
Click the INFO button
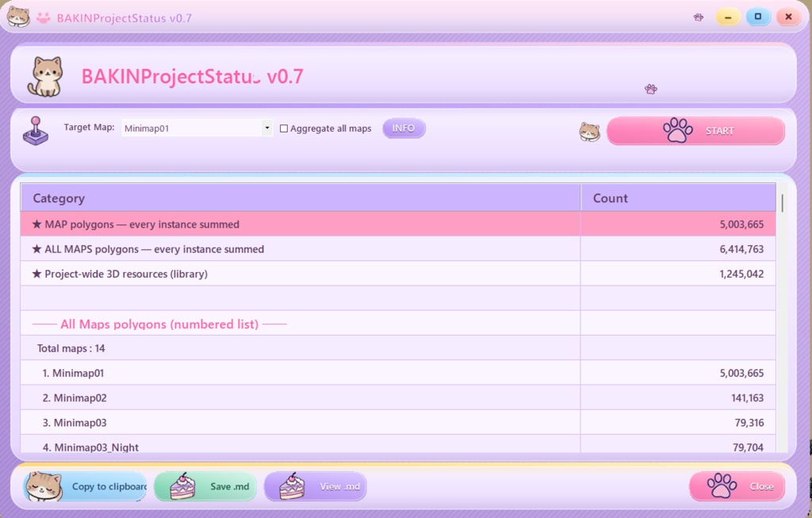(x=404, y=128)
